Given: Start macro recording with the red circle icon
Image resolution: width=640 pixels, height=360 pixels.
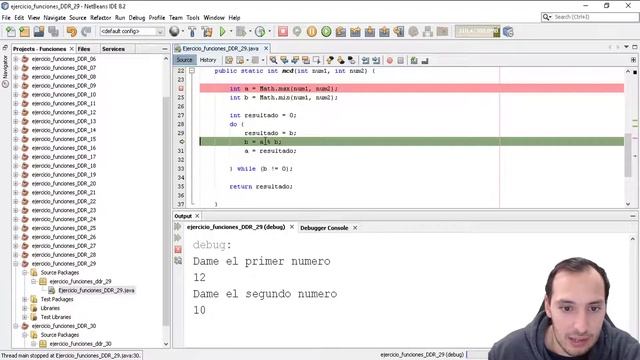Looking at the screenshot, I should 390,60.
